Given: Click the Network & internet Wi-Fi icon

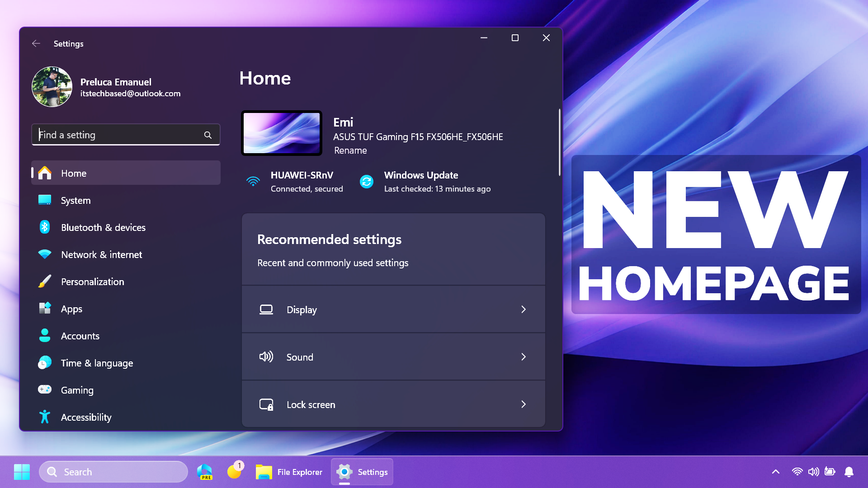Looking at the screenshot, I should pos(44,254).
